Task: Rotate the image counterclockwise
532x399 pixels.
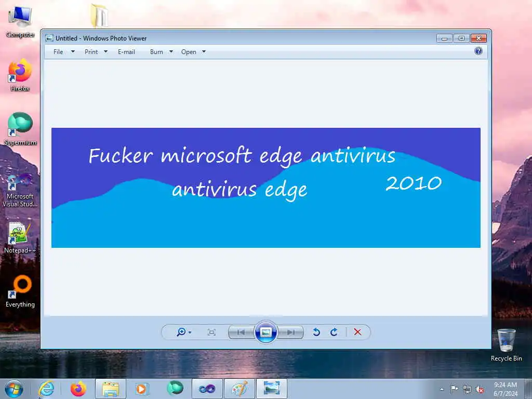Action: [x=316, y=332]
